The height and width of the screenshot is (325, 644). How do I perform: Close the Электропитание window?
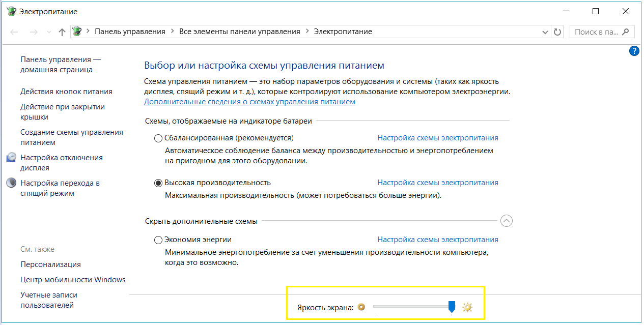[626, 11]
